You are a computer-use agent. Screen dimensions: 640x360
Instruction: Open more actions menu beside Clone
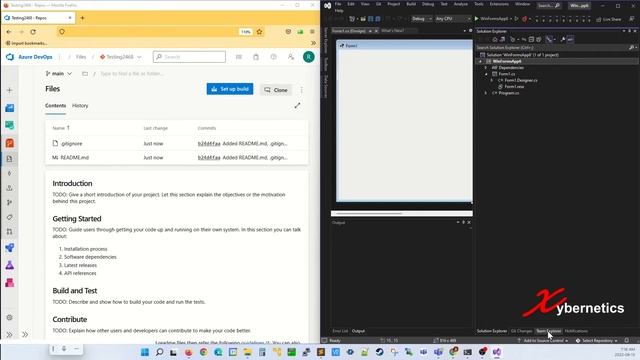(302, 90)
